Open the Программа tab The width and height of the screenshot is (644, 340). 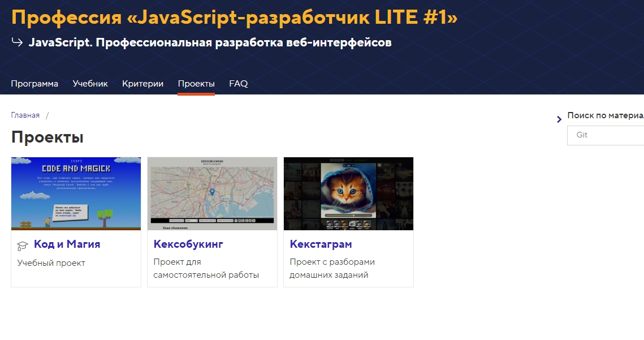[34, 84]
